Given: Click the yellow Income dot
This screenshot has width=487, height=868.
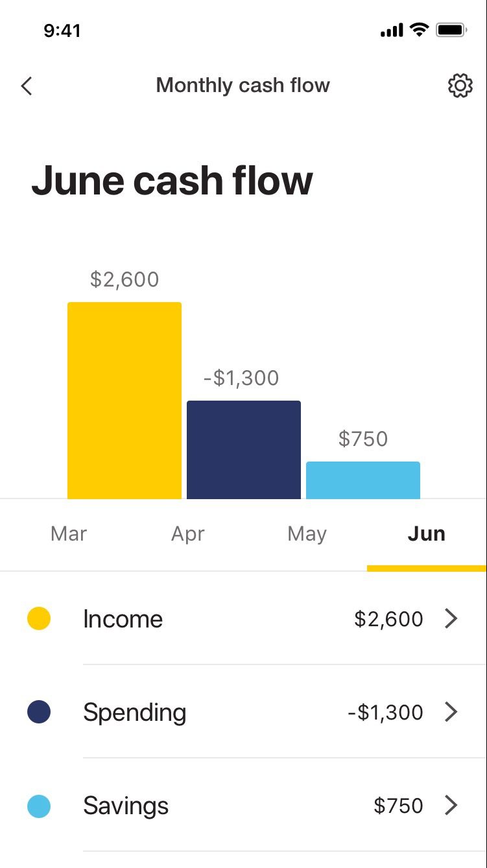Looking at the screenshot, I should click(39, 618).
